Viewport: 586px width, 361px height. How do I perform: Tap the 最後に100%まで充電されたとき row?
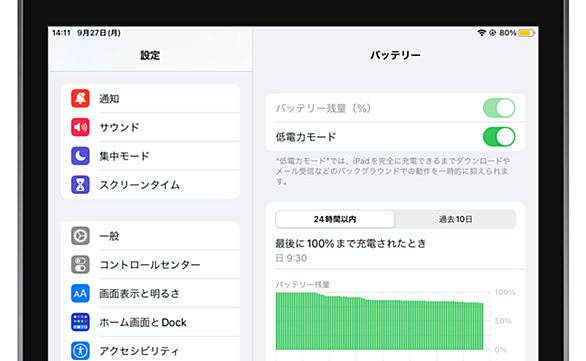pos(395,250)
